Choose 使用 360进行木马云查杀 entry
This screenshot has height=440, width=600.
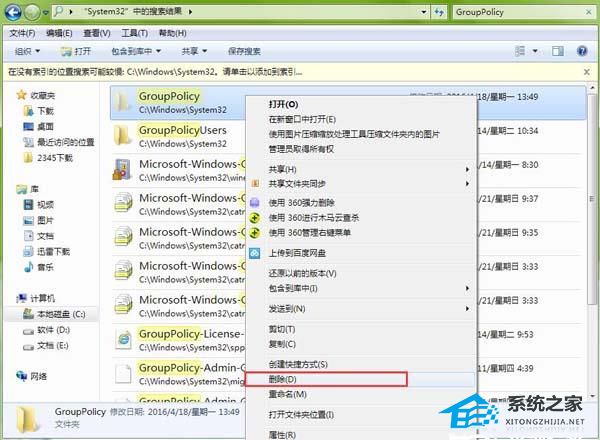313,218
